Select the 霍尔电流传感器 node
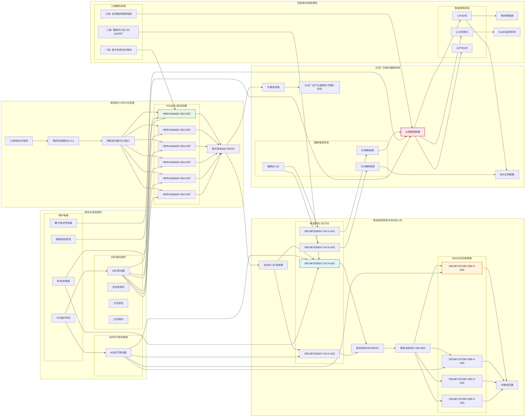 63,223
